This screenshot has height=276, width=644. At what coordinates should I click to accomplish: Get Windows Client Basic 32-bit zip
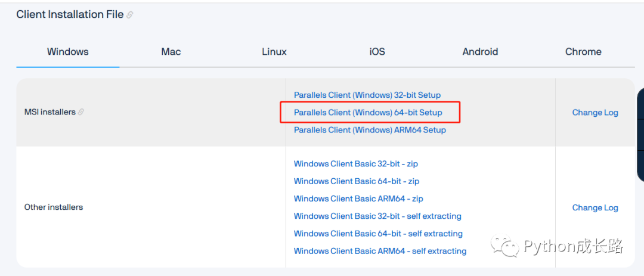point(356,164)
